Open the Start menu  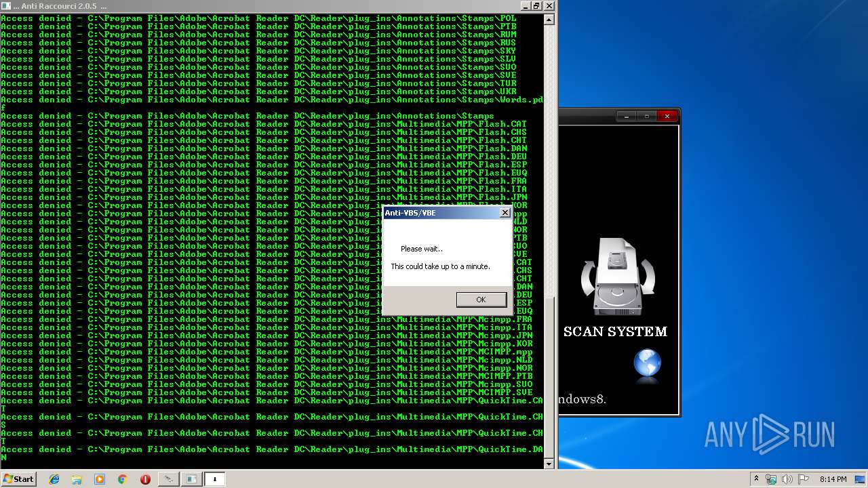coord(18,479)
